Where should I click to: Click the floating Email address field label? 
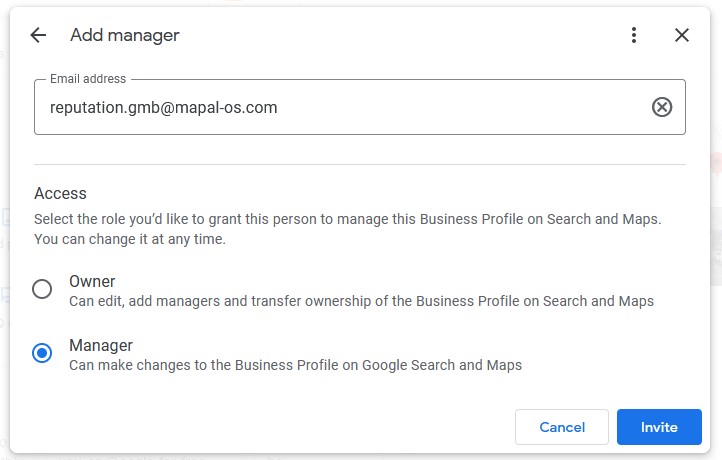click(x=88, y=79)
